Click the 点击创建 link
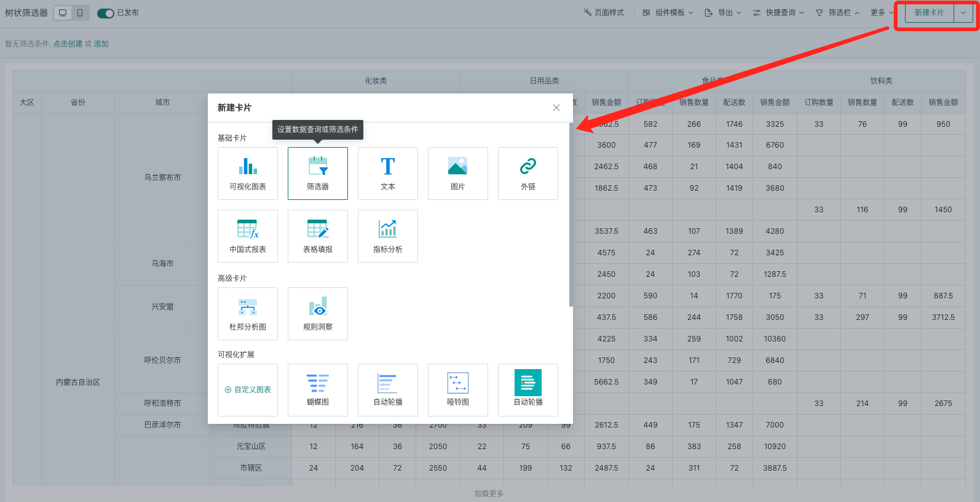Screen dimensions: 980x502 point(68,44)
